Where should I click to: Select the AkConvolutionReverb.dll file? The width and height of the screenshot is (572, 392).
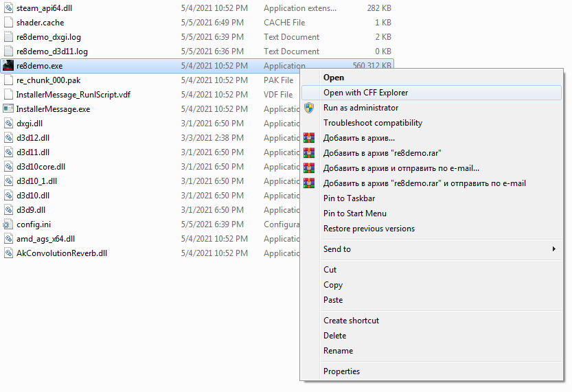[61, 253]
